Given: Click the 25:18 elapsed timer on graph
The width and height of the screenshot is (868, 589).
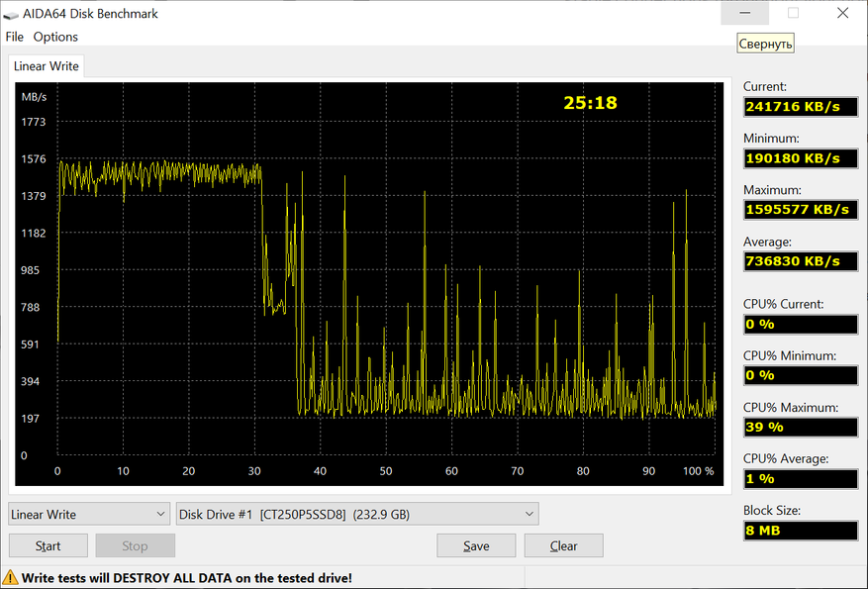Looking at the screenshot, I should [591, 103].
